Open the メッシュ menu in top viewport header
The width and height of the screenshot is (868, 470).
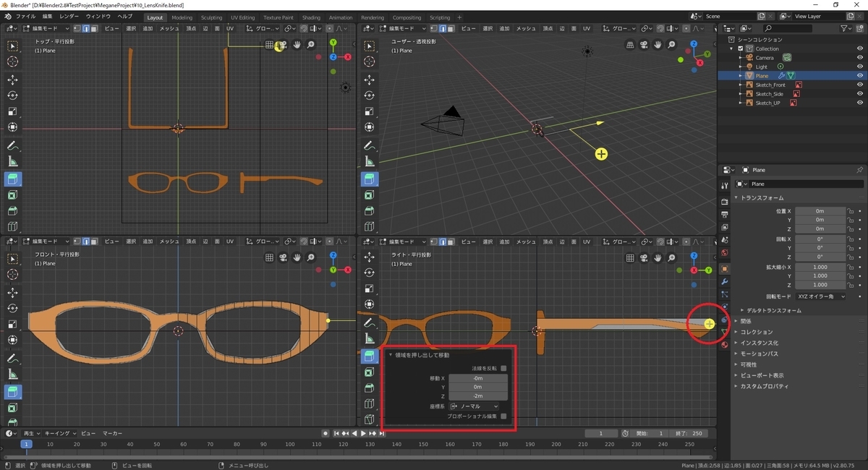[x=169, y=28]
